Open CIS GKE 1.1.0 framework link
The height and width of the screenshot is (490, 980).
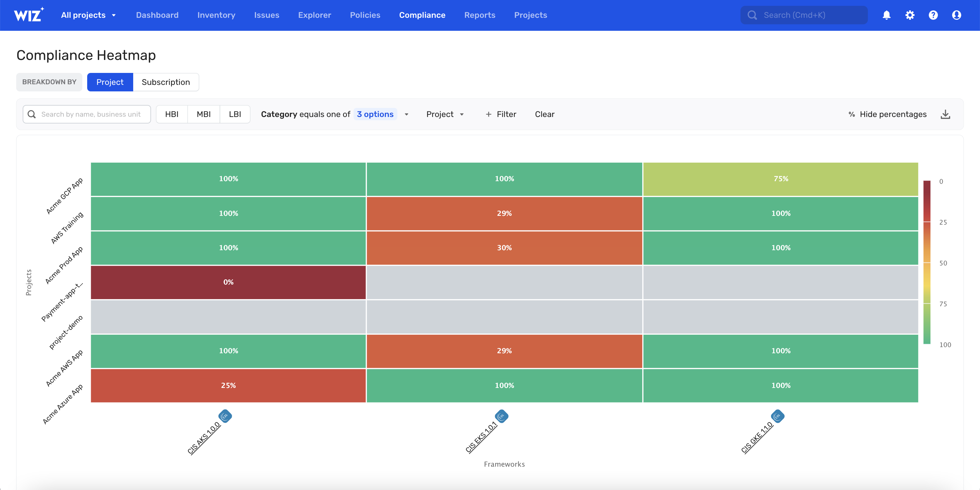pyautogui.click(x=757, y=437)
